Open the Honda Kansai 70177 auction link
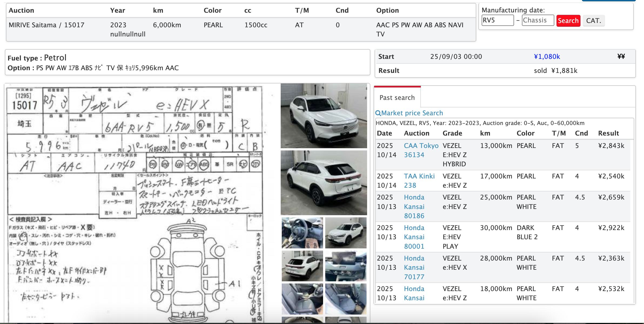The image size is (644, 324). click(x=414, y=268)
